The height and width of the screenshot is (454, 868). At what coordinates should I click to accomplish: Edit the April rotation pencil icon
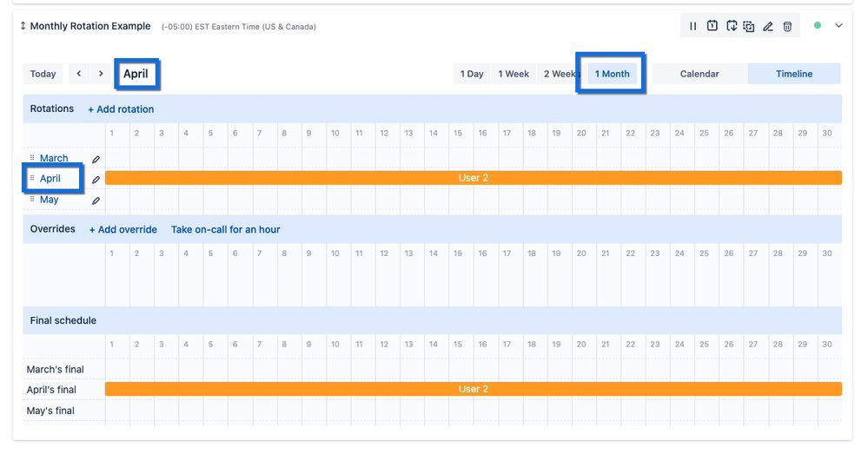[x=96, y=180]
